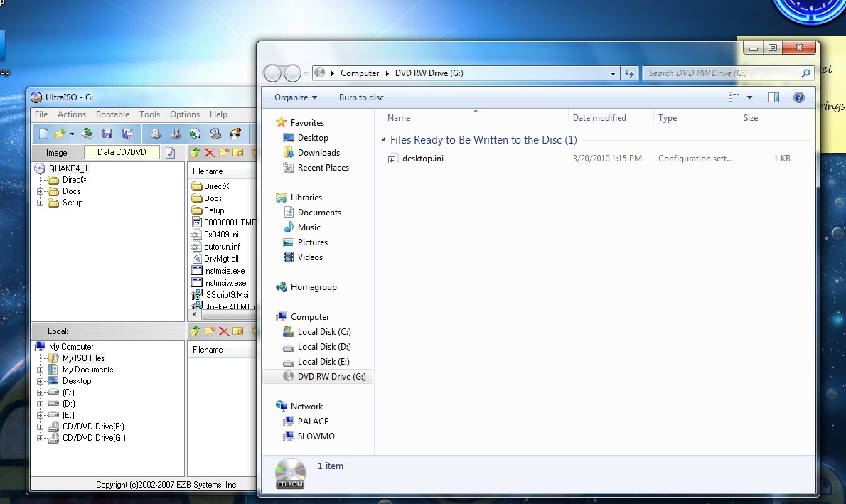Click the Save As icon in UltraISO

click(x=127, y=133)
